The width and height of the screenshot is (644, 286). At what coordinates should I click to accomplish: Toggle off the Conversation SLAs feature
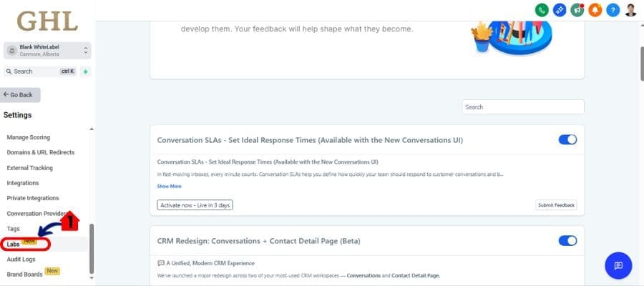click(x=567, y=139)
